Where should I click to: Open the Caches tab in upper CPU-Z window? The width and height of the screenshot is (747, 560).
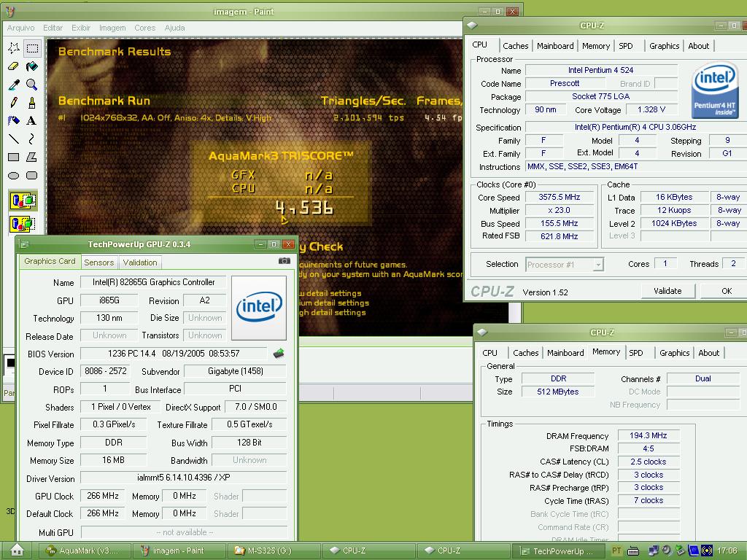click(x=516, y=46)
